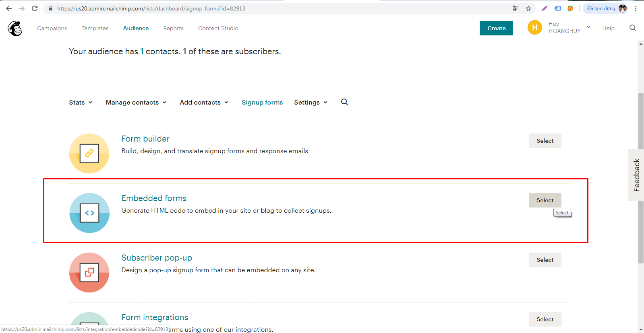Click 'Design a pop-up signup form' description
The height and width of the screenshot is (333, 644).
219,270
